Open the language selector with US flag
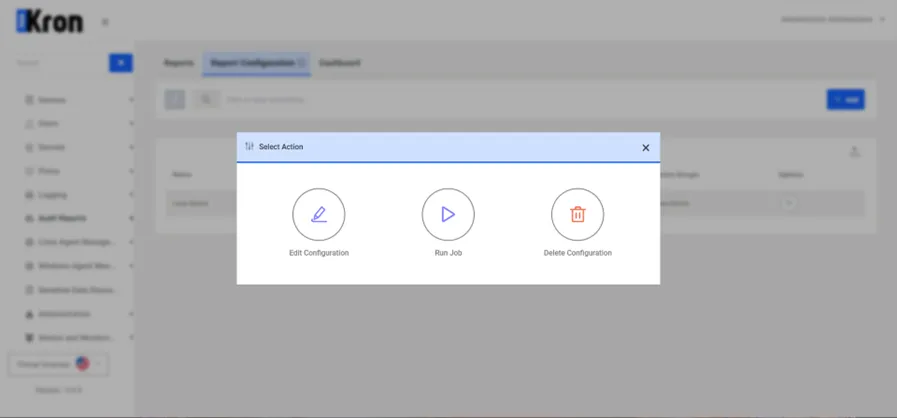The width and height of the screenshot is (897, 418). [58, 364]
